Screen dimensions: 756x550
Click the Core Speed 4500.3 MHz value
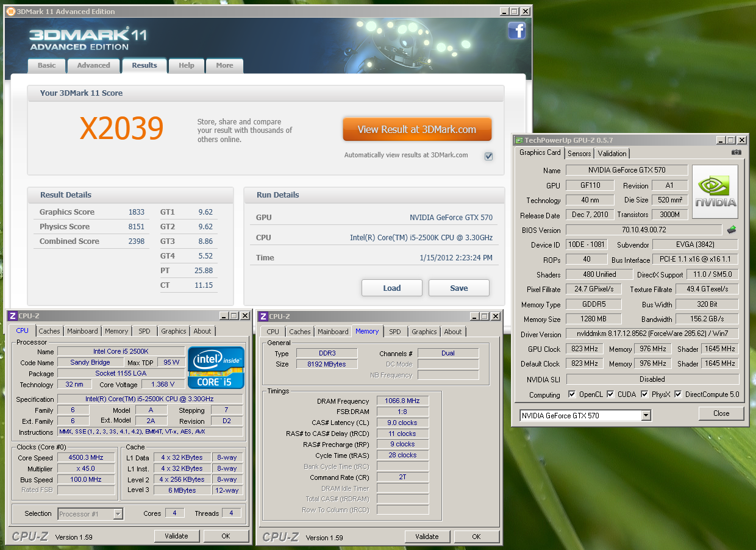tap(86, 457)
